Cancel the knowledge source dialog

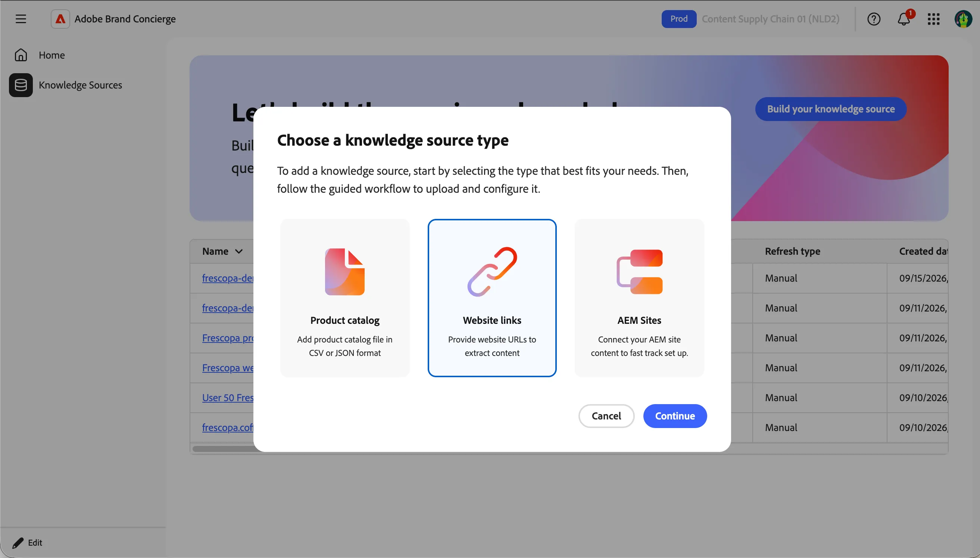tap(606, 416)
